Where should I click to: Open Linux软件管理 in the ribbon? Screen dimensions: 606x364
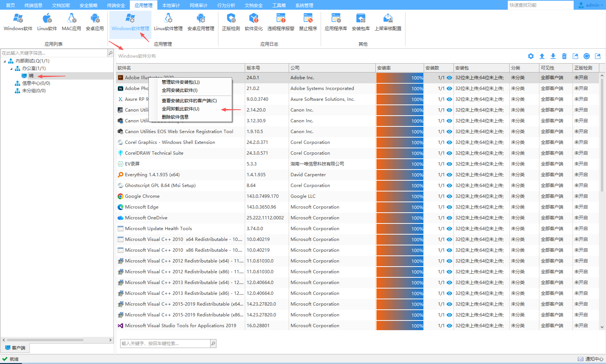pos(168,22)
